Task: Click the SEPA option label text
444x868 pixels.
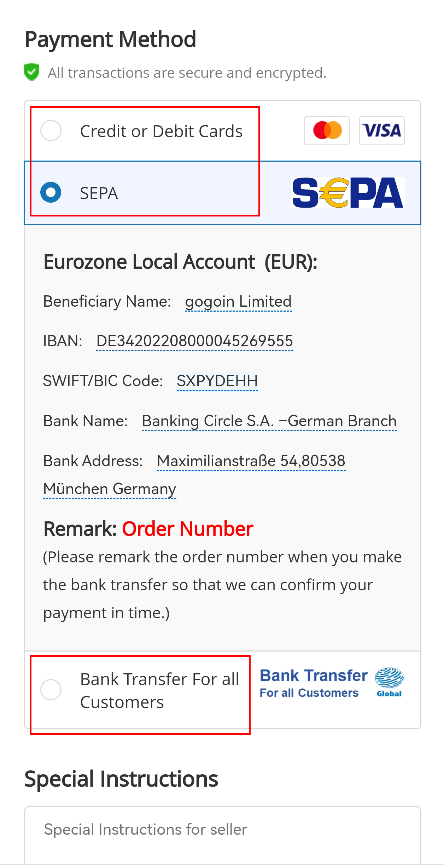Action: [x=99, y=193]
